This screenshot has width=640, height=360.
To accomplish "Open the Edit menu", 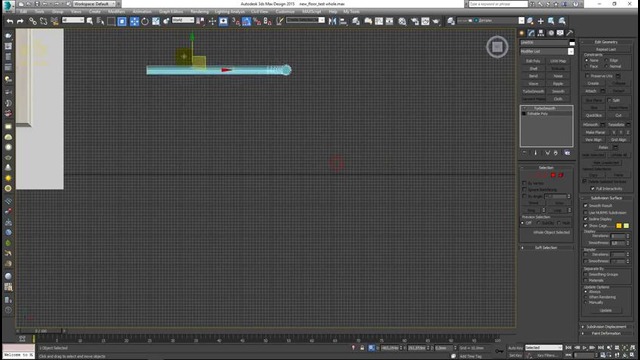I will [x=23, y=12].
